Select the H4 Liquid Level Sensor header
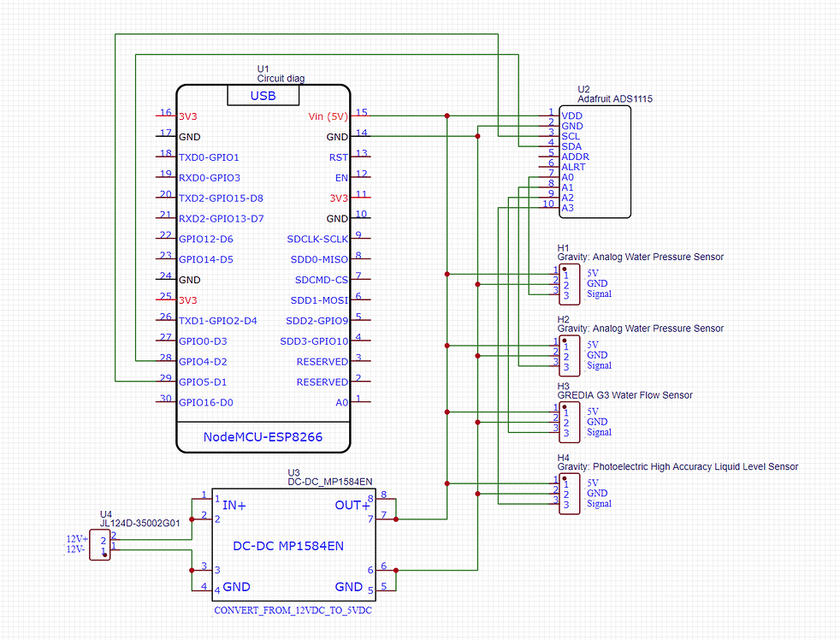The image size is (840, 640). (x=569, y=493)
